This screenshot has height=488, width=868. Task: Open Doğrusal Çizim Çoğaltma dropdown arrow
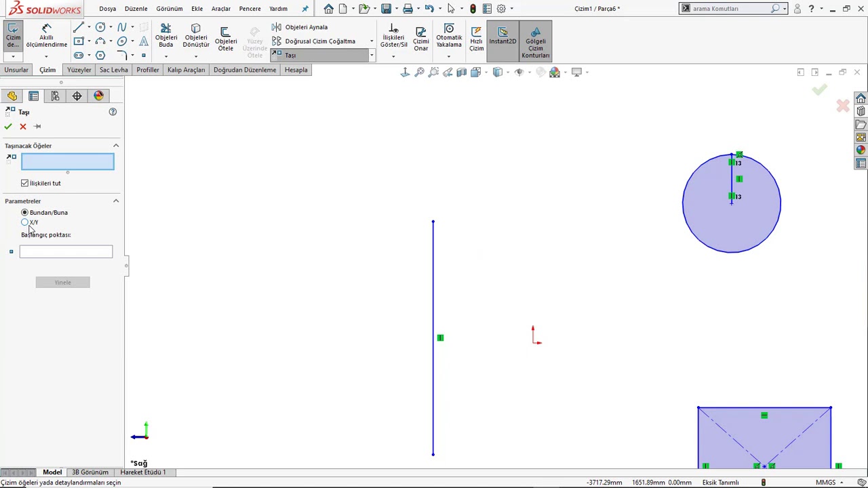pyautogui.click(x=372, y=41)
